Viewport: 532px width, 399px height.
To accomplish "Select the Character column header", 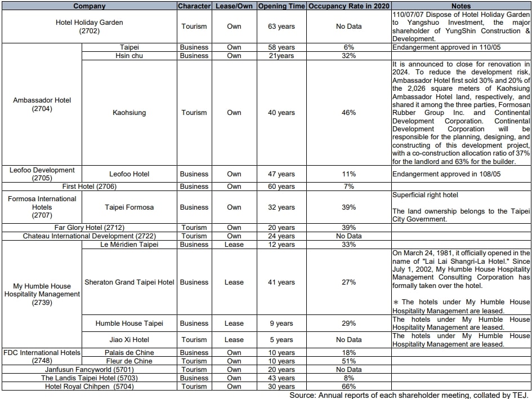I will (x=194, y=6).
